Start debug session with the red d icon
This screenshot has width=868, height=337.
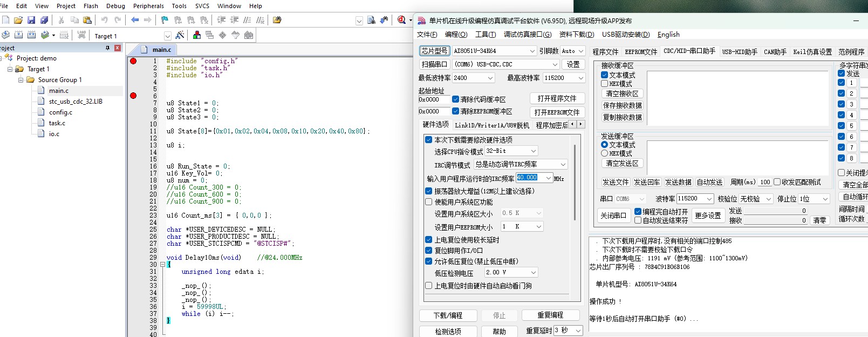tap(401, 20)
